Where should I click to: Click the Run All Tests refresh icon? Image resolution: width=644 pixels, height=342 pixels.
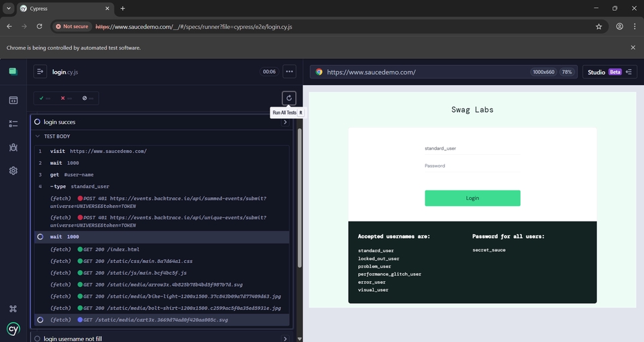289,98
